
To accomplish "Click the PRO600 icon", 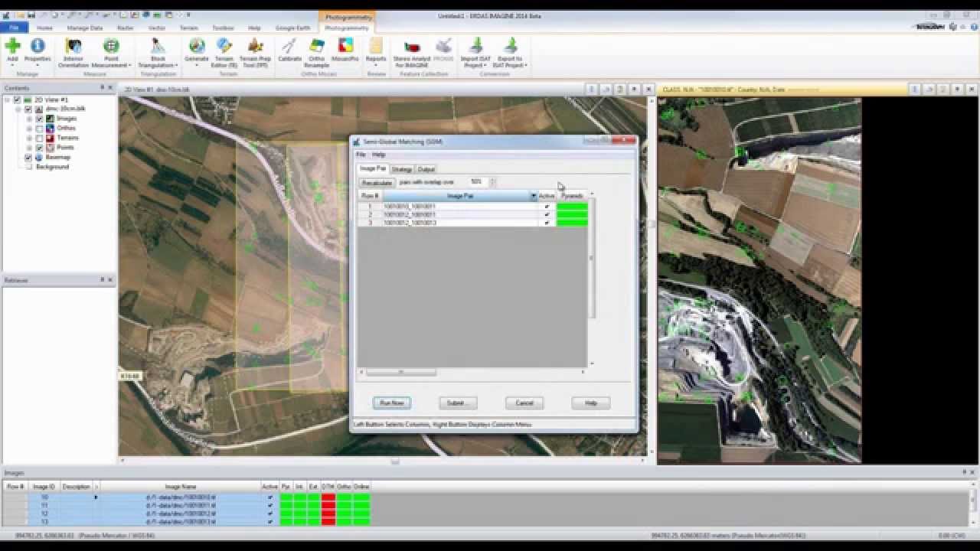I will [x=443, y=47].
